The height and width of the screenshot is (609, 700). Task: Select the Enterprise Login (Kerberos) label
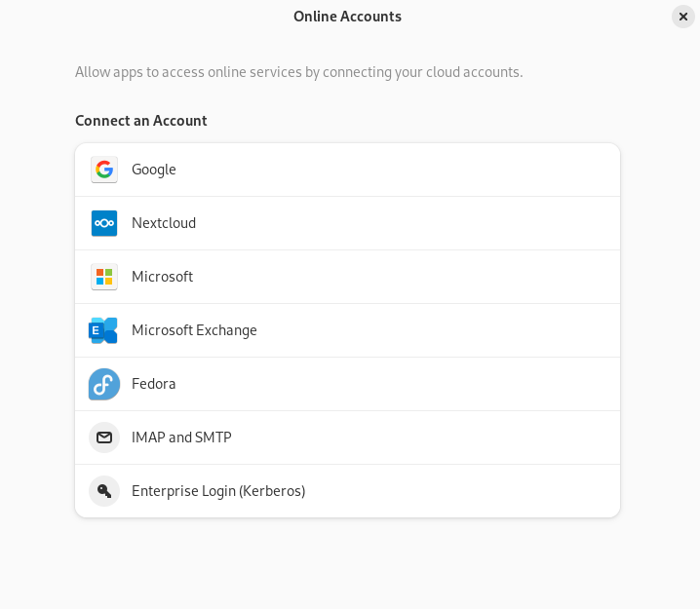pos(218,491)
